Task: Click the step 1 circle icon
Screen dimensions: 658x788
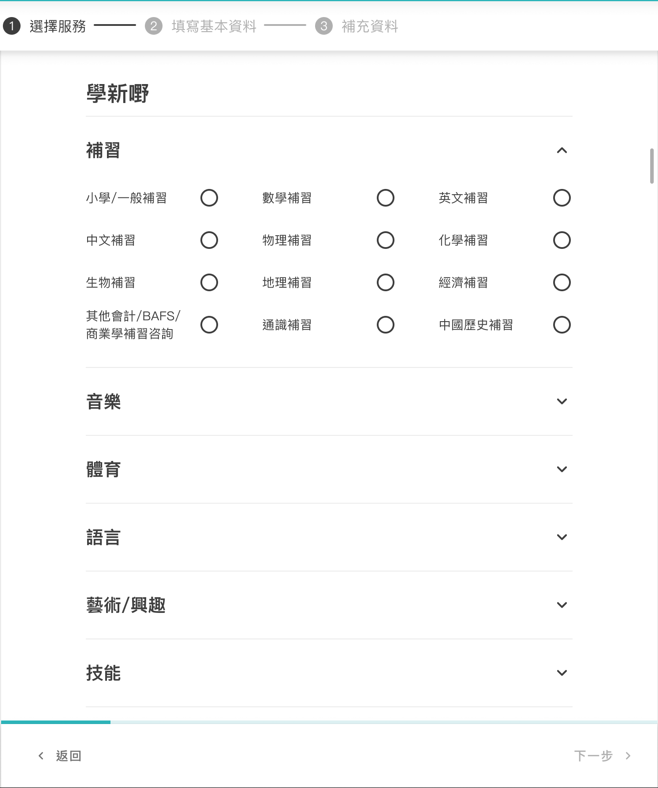Action: 12,26
